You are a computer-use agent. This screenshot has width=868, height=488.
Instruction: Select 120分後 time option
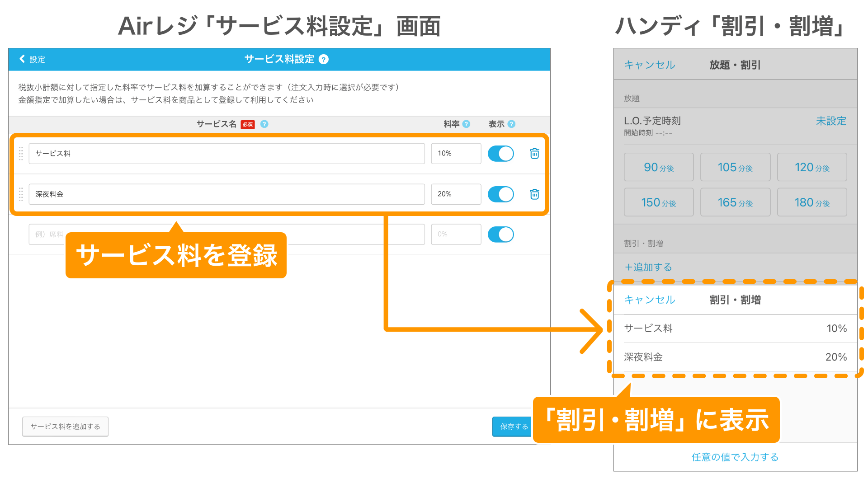[x=812, y=167]
